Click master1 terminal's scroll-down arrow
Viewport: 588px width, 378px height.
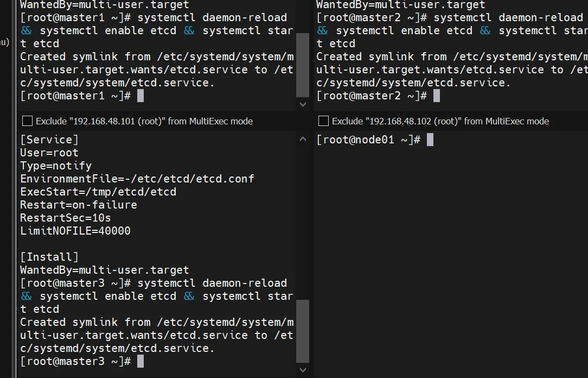303,104
